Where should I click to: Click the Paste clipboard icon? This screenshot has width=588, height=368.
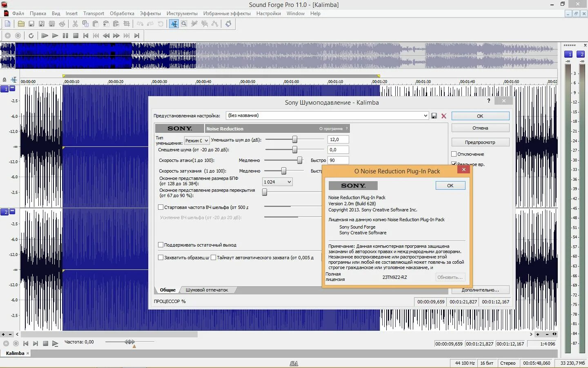96,24
